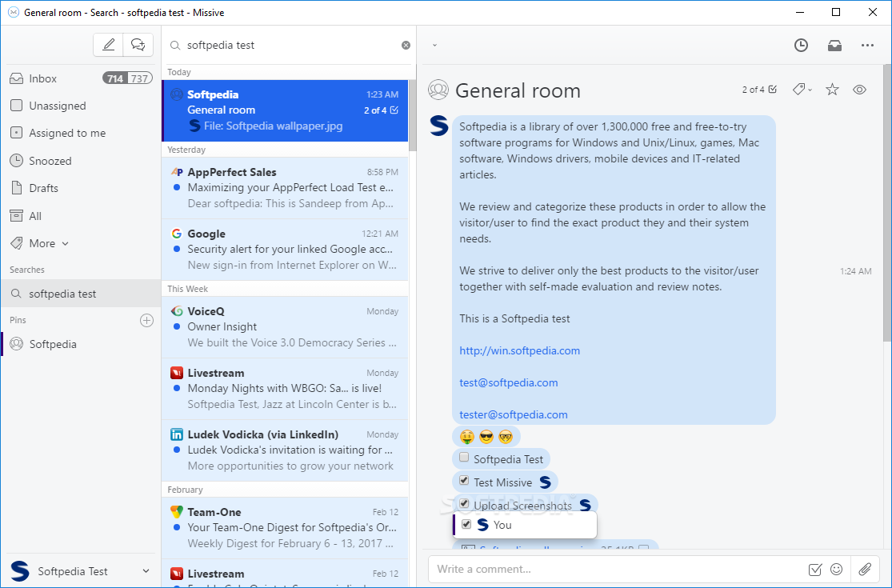Open the http://win.softpedia.com link
The width and height of the screenshot is (892, 588).
(520, 351)
